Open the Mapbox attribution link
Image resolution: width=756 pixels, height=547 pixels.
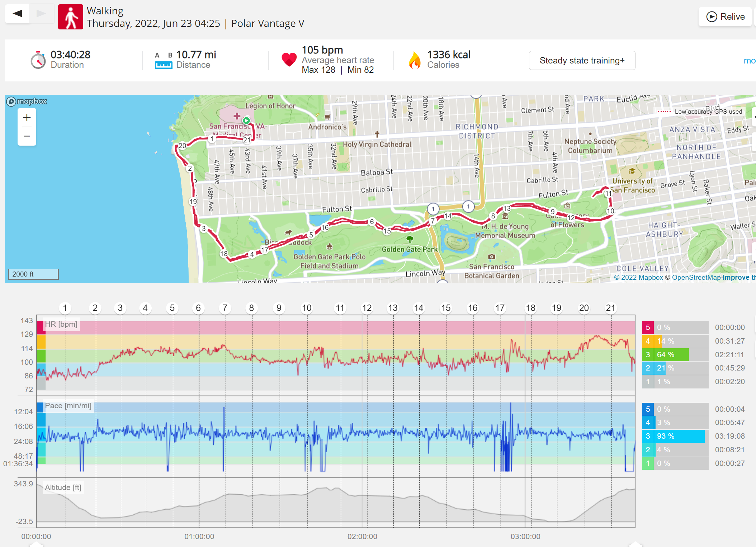pyautogui.click(x=638, y=277)
